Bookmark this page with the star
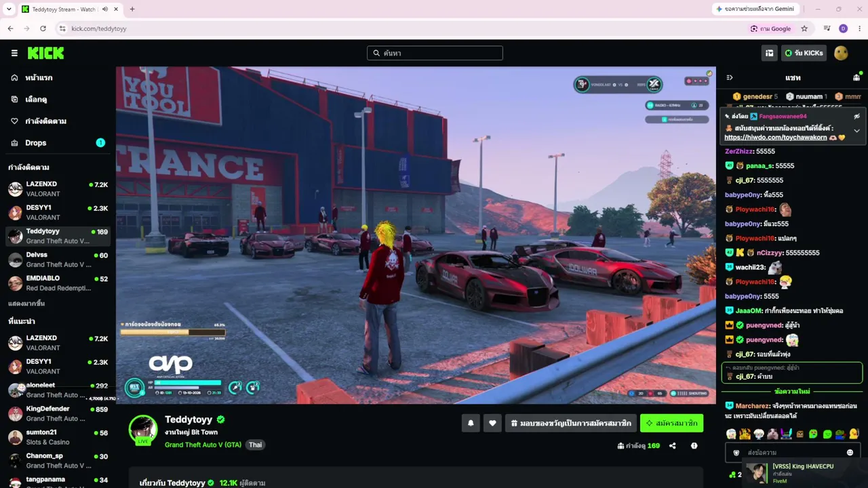 (804, 28)
